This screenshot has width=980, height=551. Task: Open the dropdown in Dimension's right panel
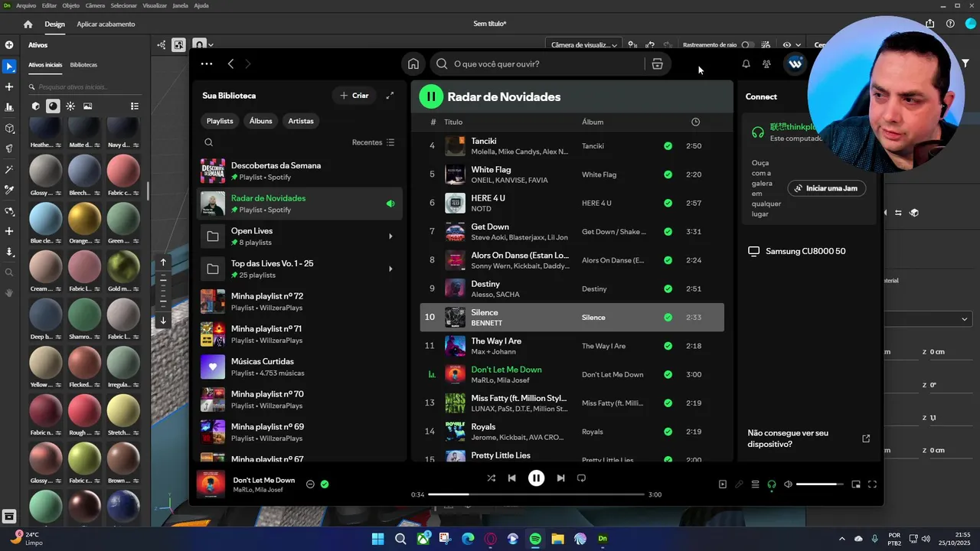(x=928, y=318)
